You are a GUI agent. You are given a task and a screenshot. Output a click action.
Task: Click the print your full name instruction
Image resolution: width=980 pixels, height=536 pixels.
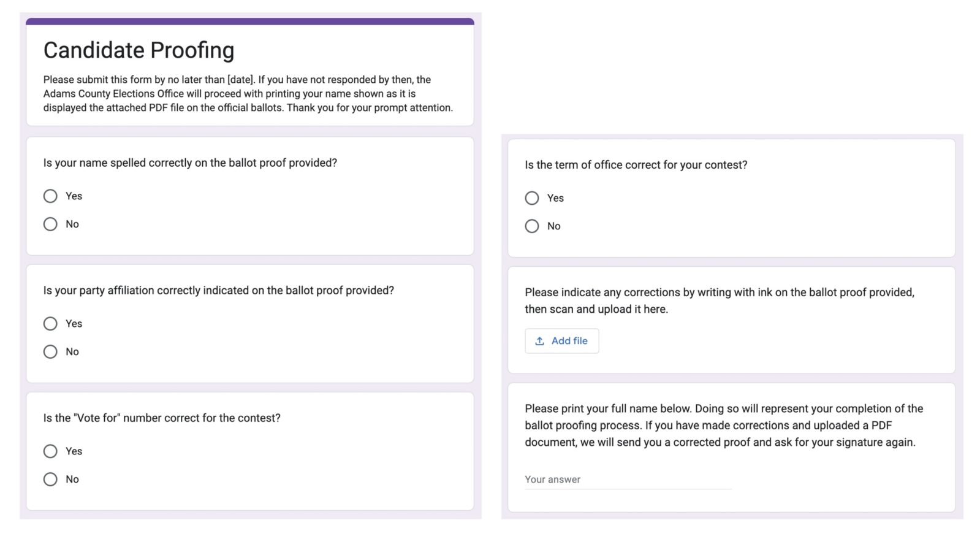tap(723, 426)
